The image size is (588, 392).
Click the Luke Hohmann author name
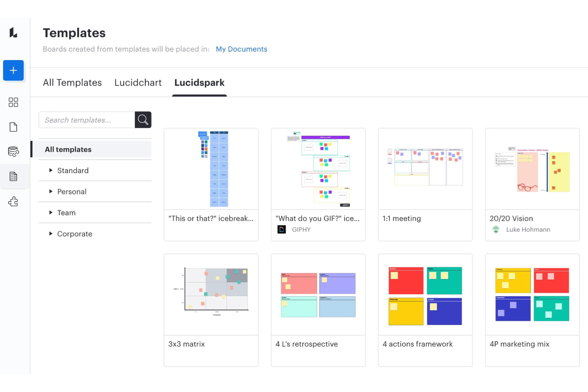528,230
